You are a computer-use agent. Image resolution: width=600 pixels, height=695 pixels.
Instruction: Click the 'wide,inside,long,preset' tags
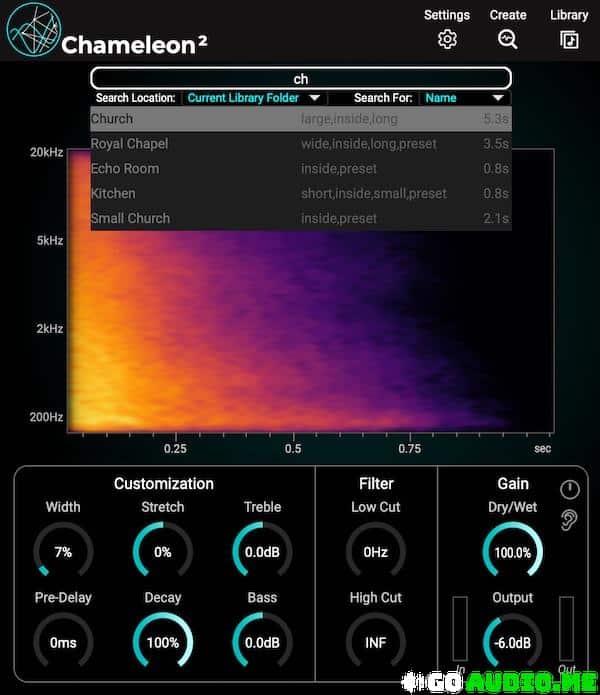[369, 144]
